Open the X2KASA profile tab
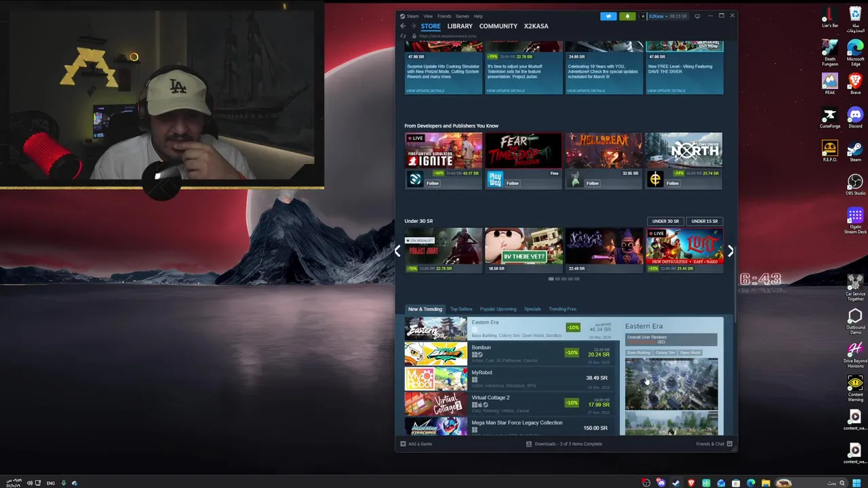 click(x=536, y=26)
